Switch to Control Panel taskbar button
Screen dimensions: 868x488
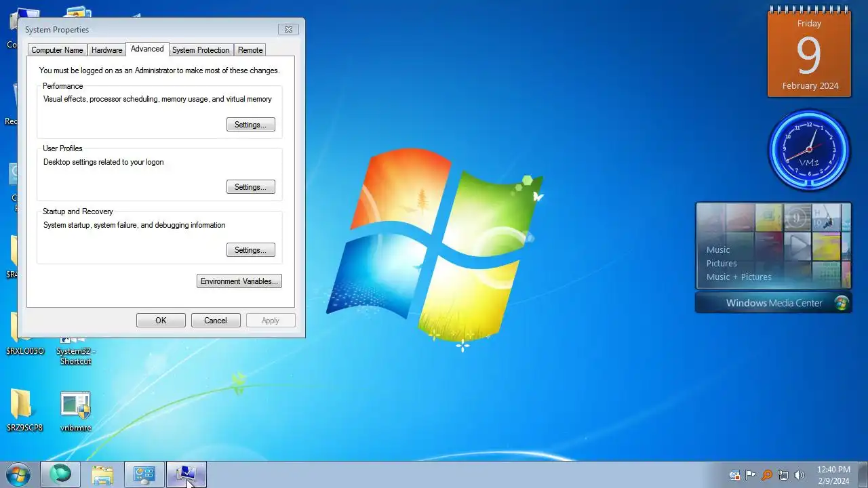click(144, 474)
